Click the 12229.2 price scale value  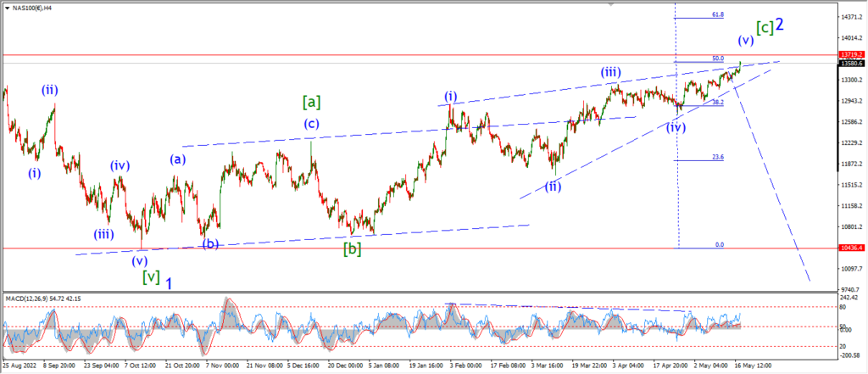[x=851, y=143]
